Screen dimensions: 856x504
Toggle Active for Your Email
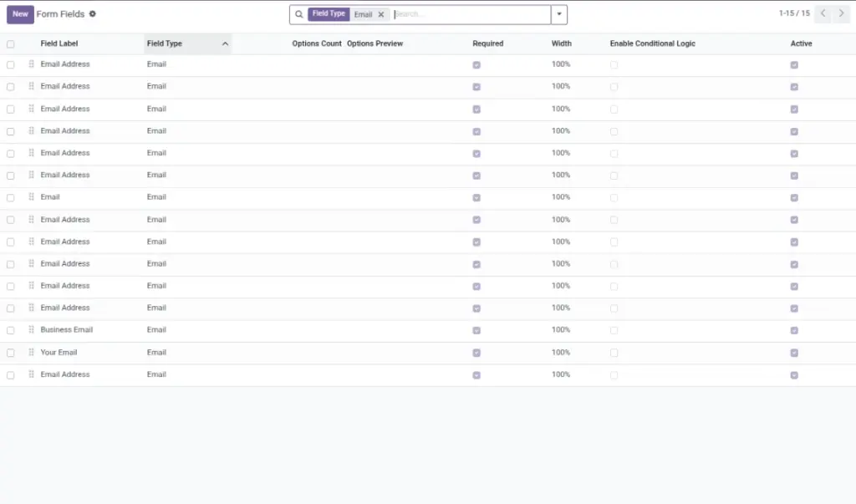[794, 354]
